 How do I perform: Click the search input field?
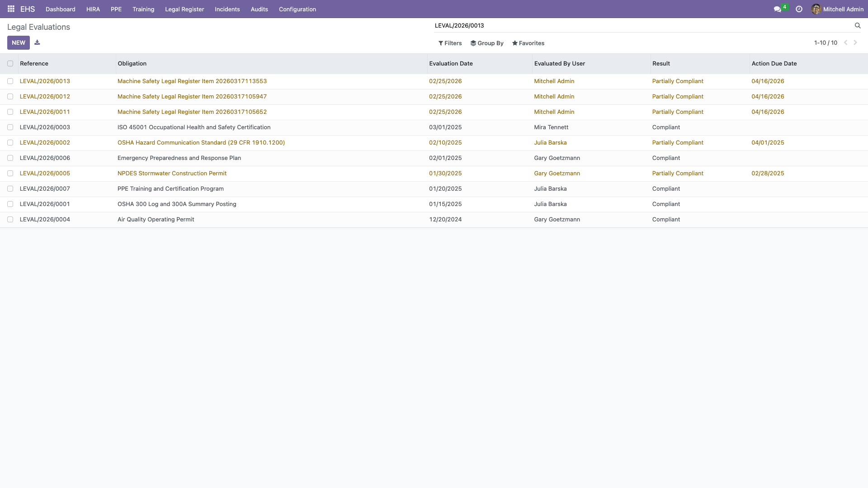(642, 26)
